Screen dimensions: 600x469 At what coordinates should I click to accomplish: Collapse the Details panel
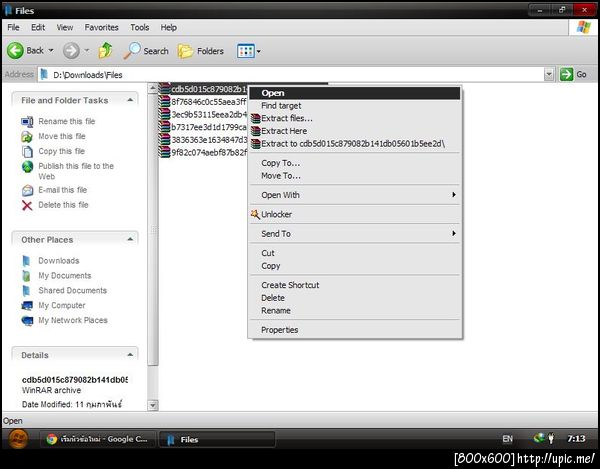pos(130,355)
